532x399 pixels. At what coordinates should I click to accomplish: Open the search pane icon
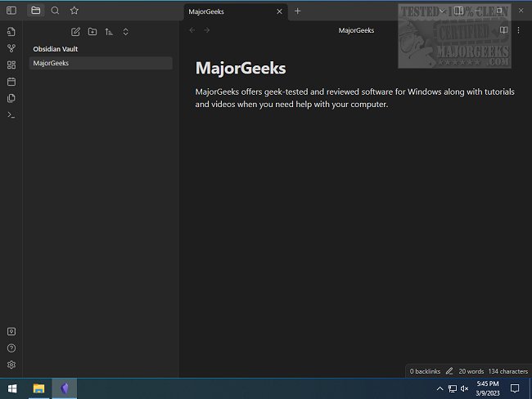(x=55, y=11)
